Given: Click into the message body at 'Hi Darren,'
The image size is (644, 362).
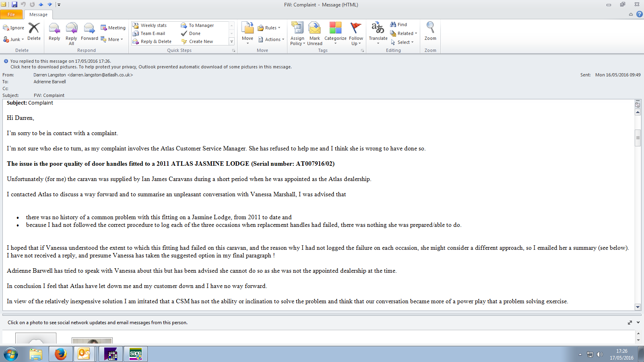Looking at the screenshot, I should pos(21,118).
